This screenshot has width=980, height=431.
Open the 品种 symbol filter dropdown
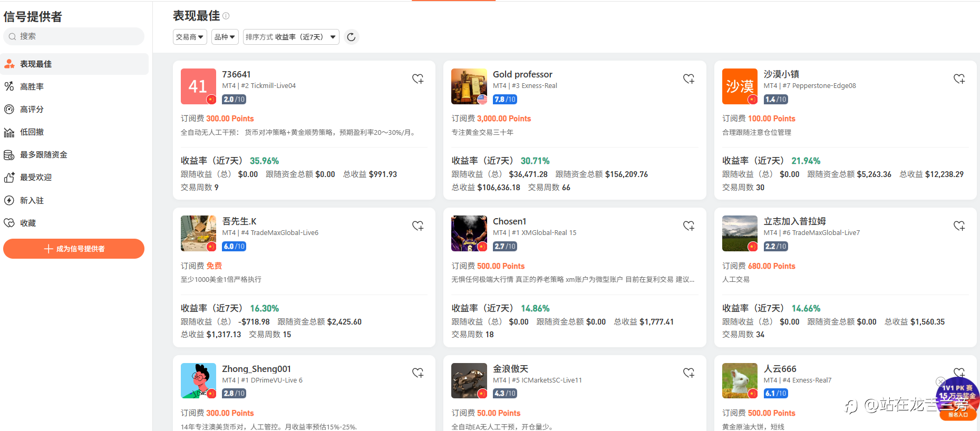pos(225,37)
